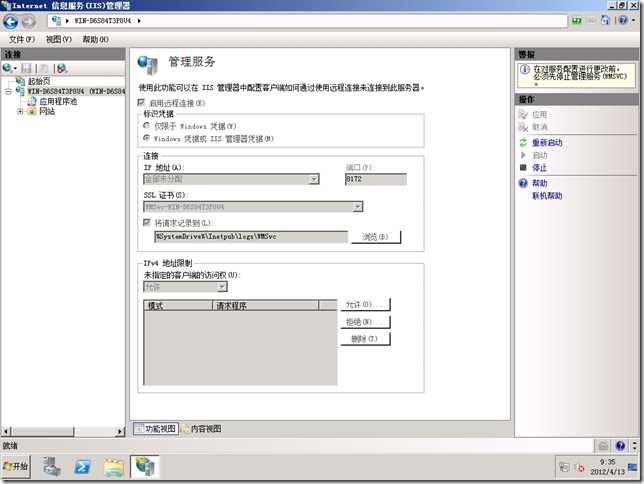This screenshot has width=644, height=484.
Task: Click the Forward navigation arrow
Action: [x=28, y=21]
